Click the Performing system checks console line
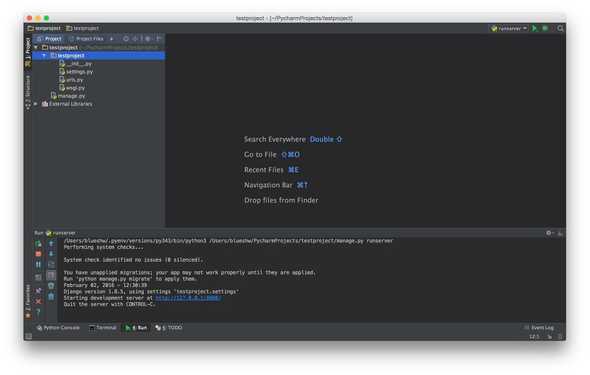 (x=103, y=247)
